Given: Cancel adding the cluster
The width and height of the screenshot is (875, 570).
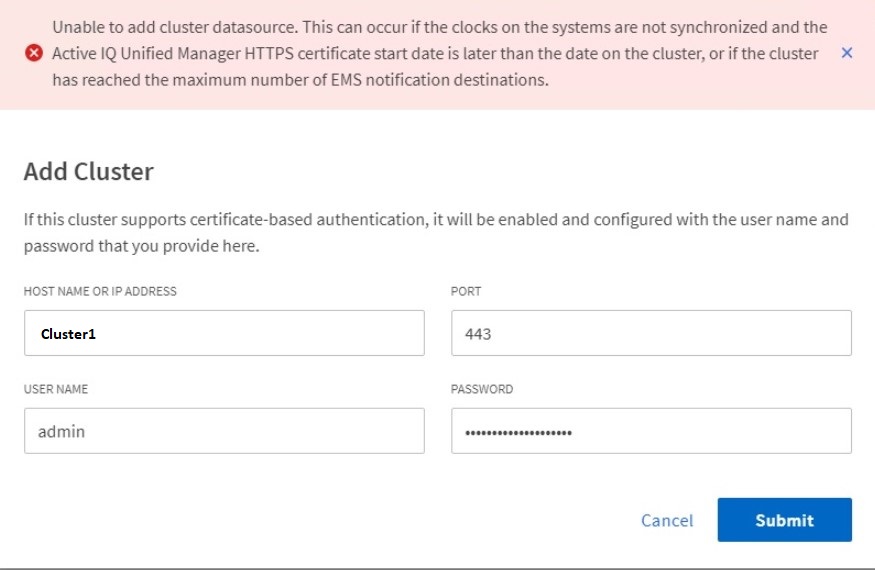Looking at the screenshot, I should pos(667,520).
